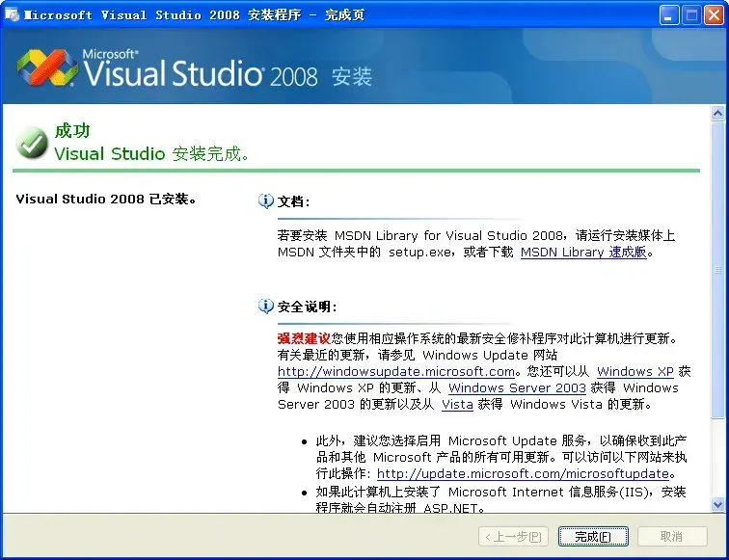The image size is (729, 560).
Task: Click the scrollbar down arrow
Action: pos(717,504)
